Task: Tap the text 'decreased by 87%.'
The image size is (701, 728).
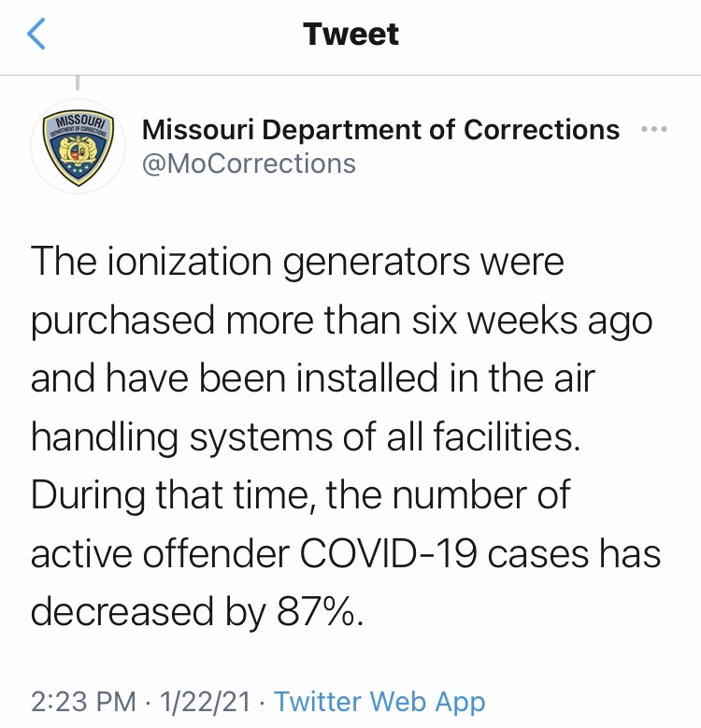Action: [x=196, y=612]
